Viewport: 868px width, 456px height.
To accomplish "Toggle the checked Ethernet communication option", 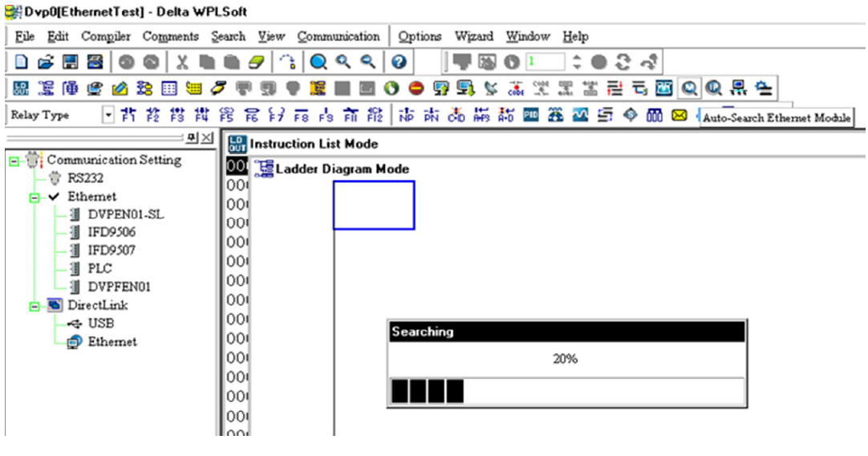I will click(91, 197).
